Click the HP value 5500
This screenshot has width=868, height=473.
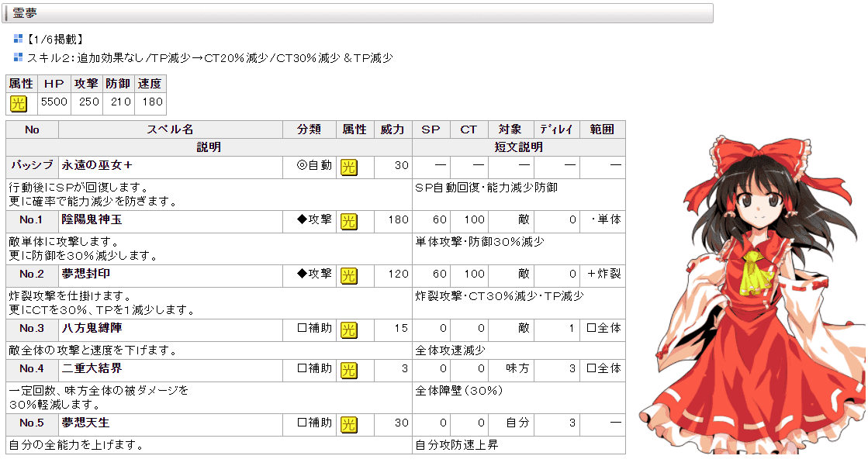point(54,102)
